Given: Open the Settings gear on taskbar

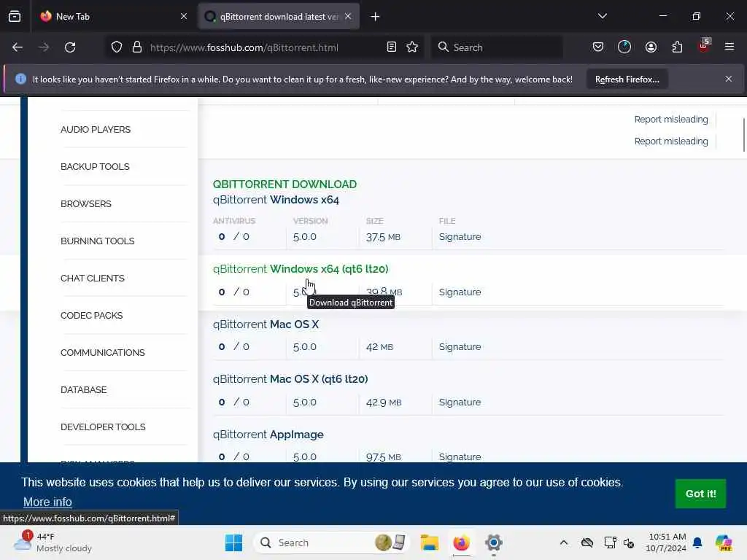Looking at the screenshot, I should (494, 542).
